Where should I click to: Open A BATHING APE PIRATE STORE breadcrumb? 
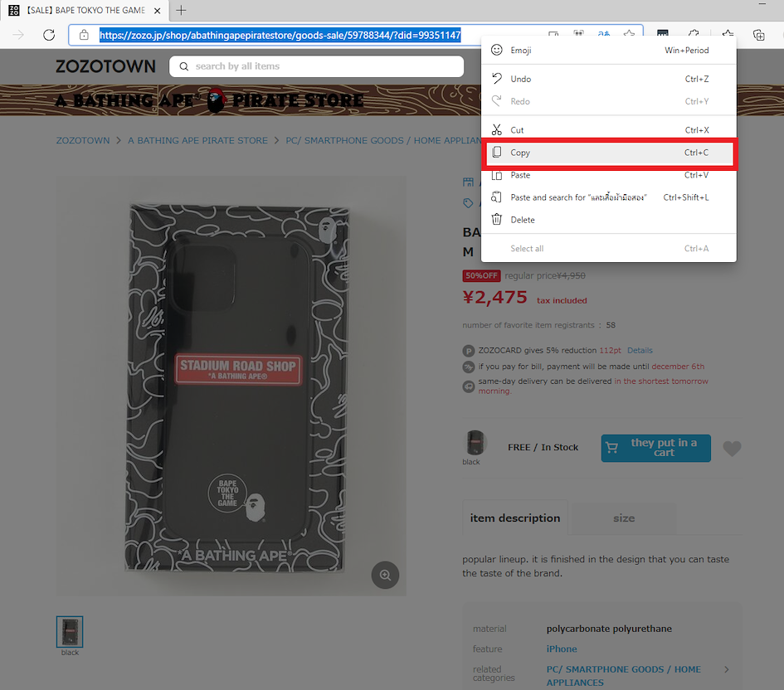(x=197, y=140)
